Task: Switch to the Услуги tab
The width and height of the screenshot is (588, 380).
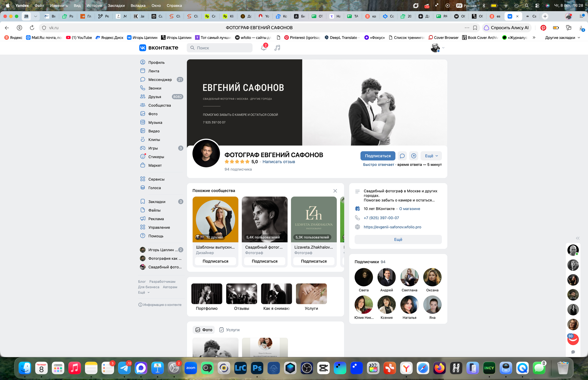Action: [x=229, y=330]
